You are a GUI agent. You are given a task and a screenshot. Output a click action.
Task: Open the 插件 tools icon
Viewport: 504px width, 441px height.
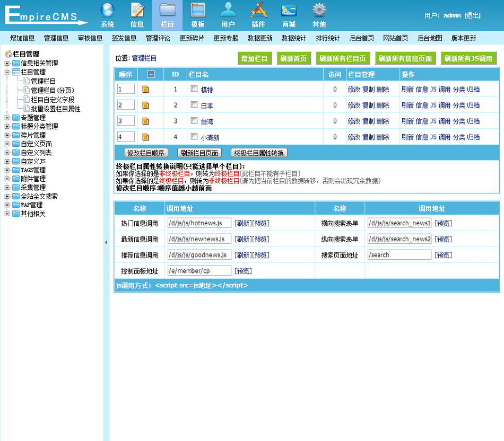pyautogui.click(x=258, y=10)
